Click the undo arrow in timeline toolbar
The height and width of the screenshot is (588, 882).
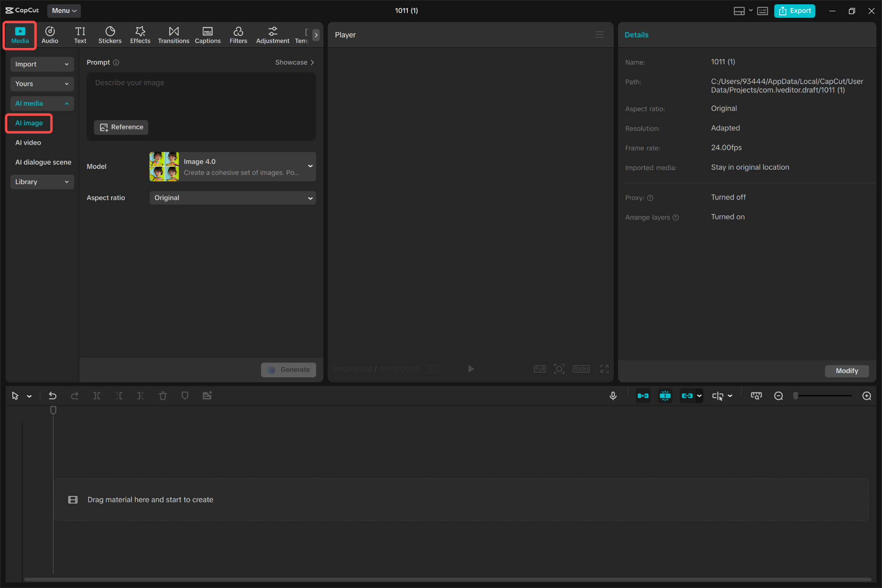pyautogui.click(x=53, y=395)
